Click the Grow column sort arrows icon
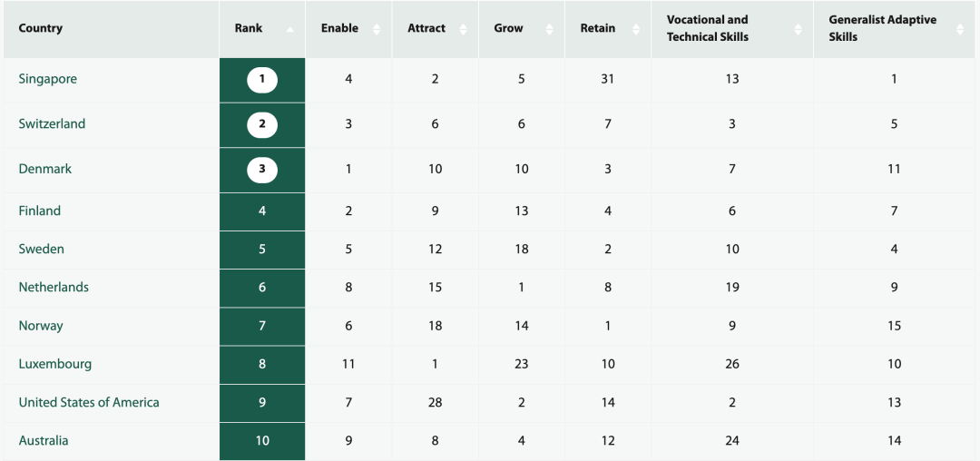The width and height of the screenshot is (980, 461). [x=550, y=29]
